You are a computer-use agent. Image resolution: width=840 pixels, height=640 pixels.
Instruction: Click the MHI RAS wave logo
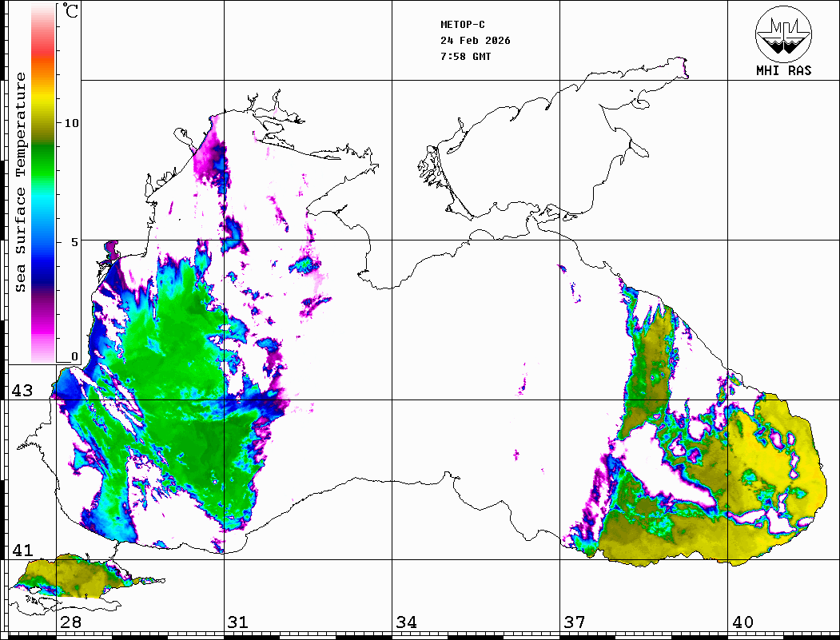(x=783, y=33)
